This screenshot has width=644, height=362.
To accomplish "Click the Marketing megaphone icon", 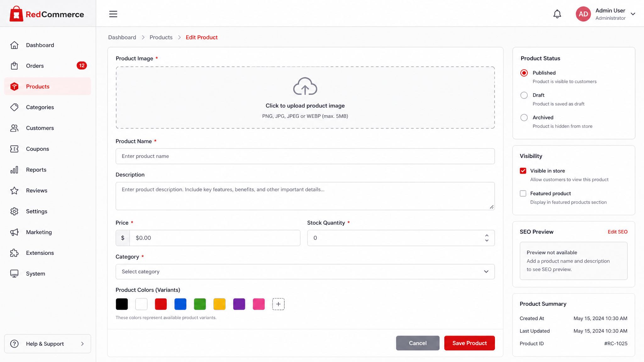I will tap(14, 232).
